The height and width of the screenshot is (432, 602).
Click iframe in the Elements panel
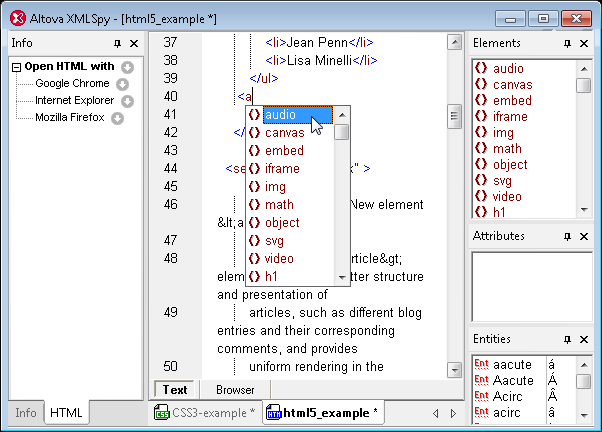pyautogui.click(x=510, y=116)
